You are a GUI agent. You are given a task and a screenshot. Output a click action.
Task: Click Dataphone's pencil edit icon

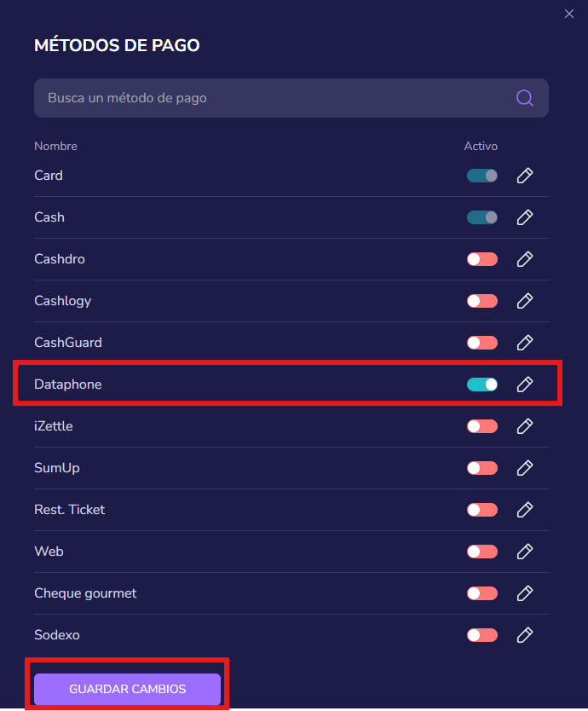(525, 384)
